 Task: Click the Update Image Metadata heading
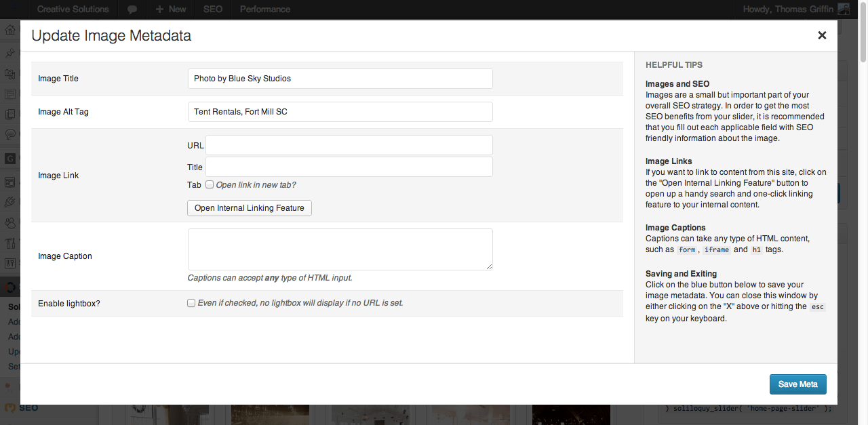point(111,35)
